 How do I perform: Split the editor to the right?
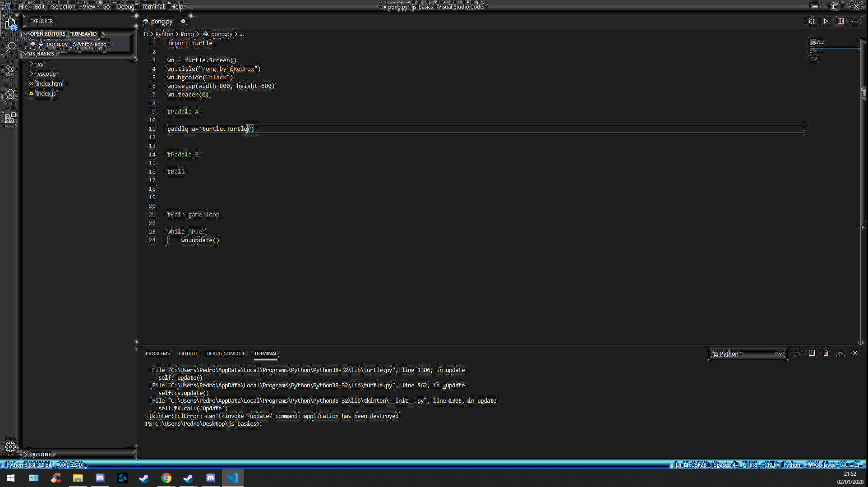pyautogui.click(x=840, y=21)
